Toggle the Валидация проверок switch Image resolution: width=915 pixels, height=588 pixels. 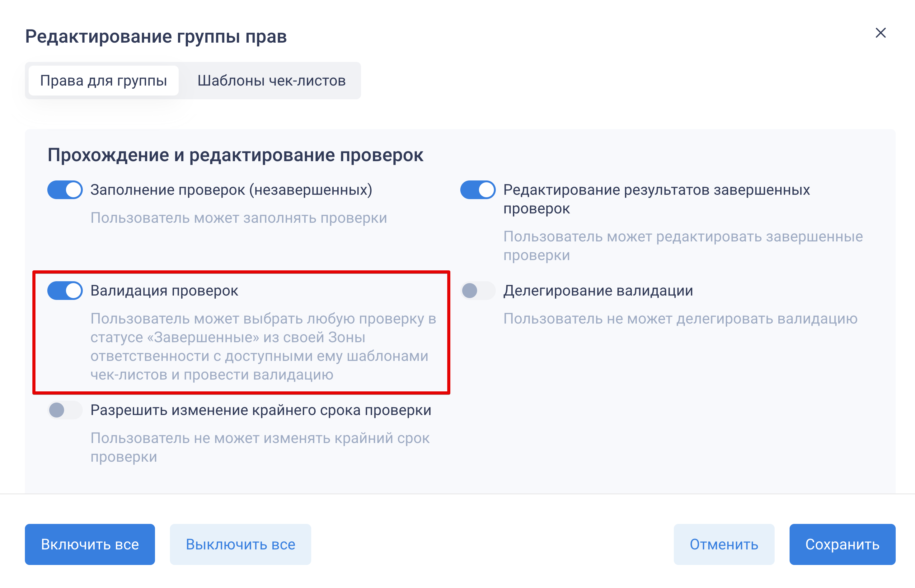[x=65, y=291]
